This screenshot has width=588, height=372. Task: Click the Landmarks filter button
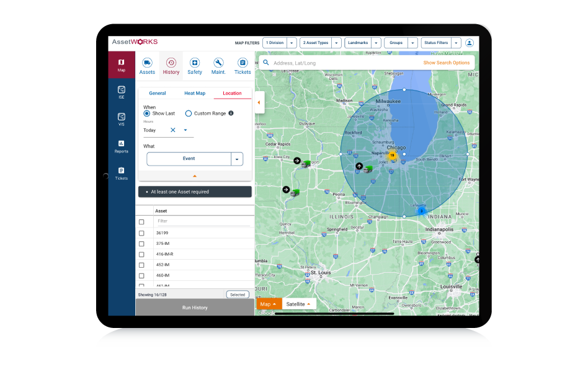[x=358, y=43]
